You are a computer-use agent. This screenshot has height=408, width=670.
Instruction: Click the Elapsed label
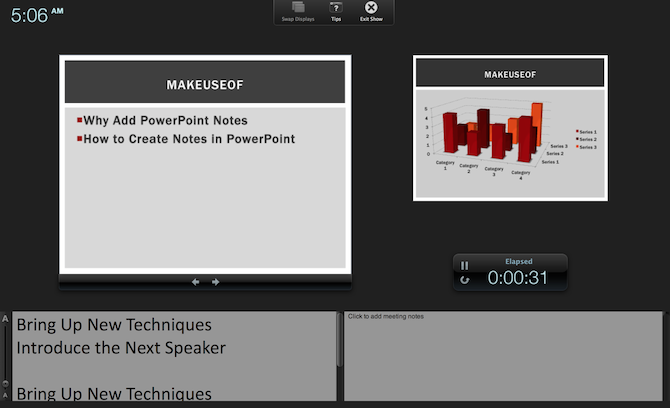[x=519, y=261]
